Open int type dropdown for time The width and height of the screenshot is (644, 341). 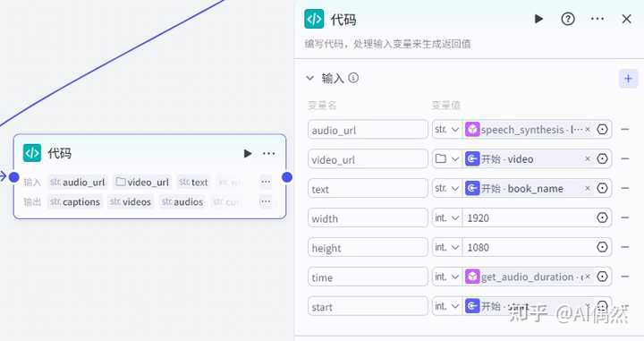(x=447, y=277)
